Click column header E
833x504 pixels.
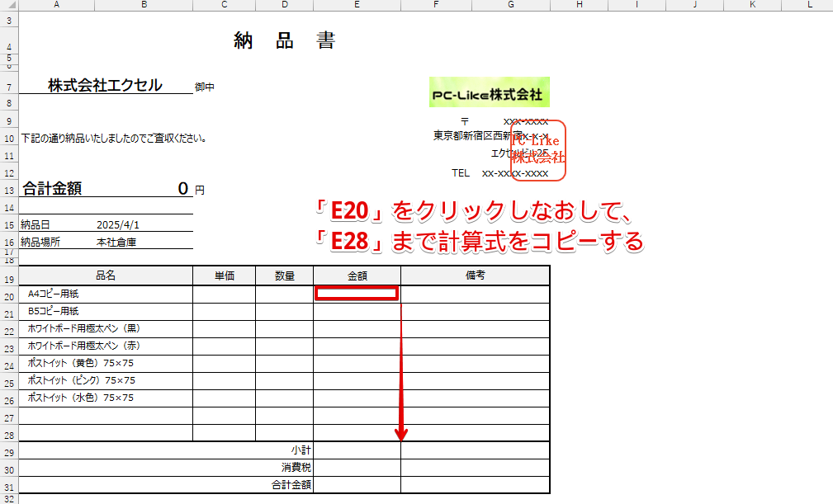click(357, 5)
